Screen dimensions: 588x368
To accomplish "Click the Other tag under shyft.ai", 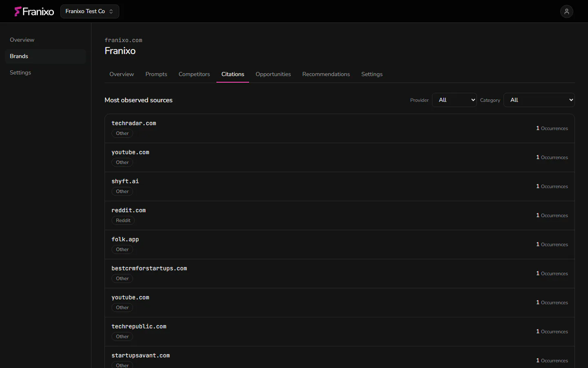I will click(x=122, y=191).
